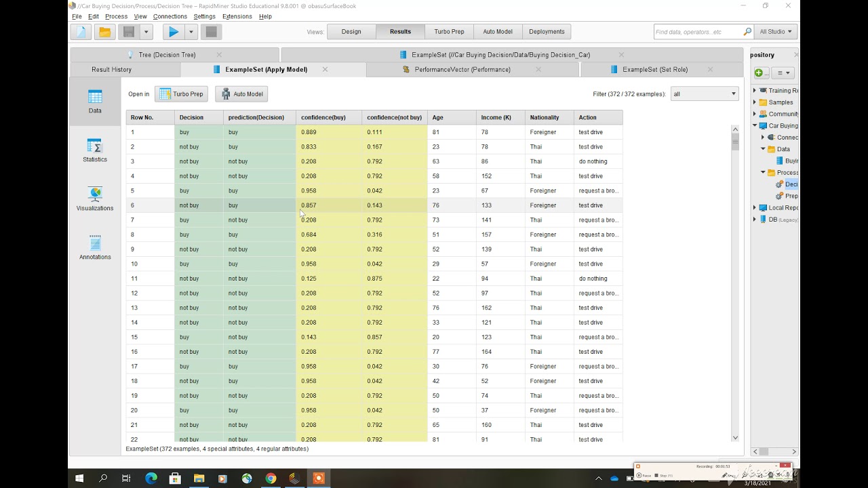
Task: Click the Open Process folder icon
Action: (104, 32)
